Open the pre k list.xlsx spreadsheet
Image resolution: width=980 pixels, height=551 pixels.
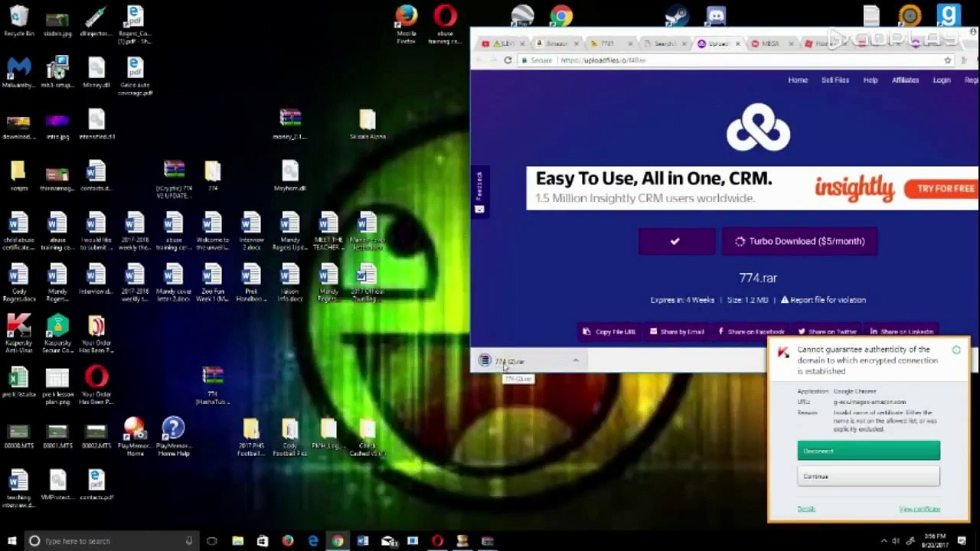pos(18,381)
